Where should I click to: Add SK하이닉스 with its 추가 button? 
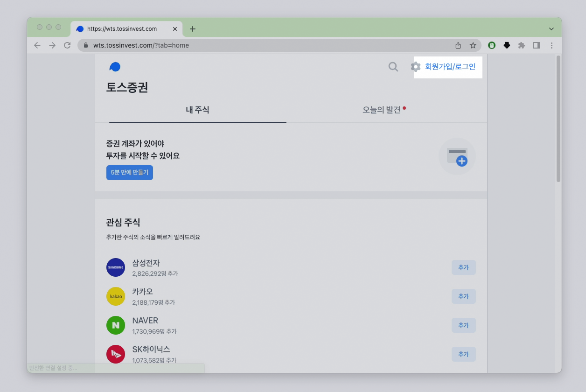tap(463, 354)
